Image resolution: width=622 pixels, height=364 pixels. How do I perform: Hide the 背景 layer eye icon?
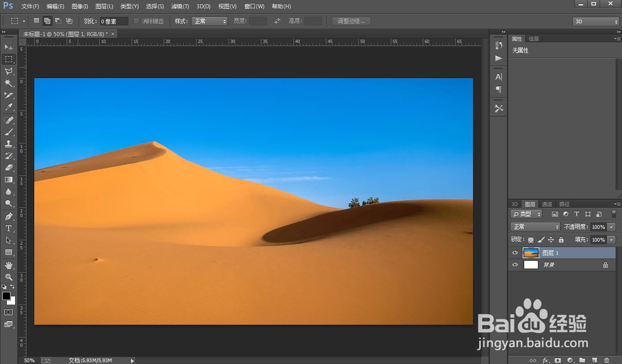[515, 265]
